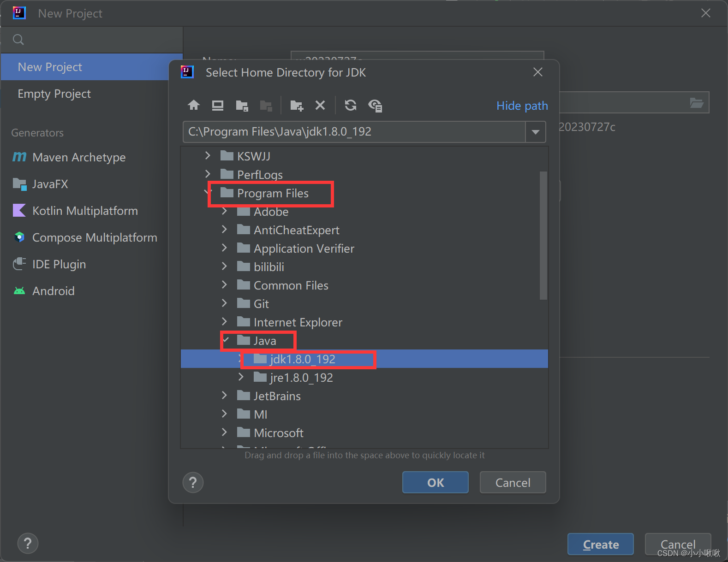
Task: Jump to desktop directory icon
Action: tap(218, 105)
